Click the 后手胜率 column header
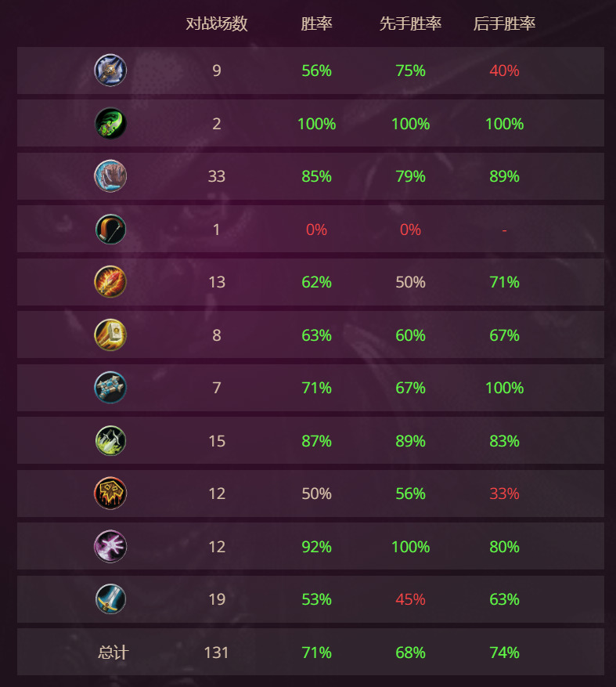The width and height of the screenshot is (616, 687). pyautogui.click(x=504, y=24)
